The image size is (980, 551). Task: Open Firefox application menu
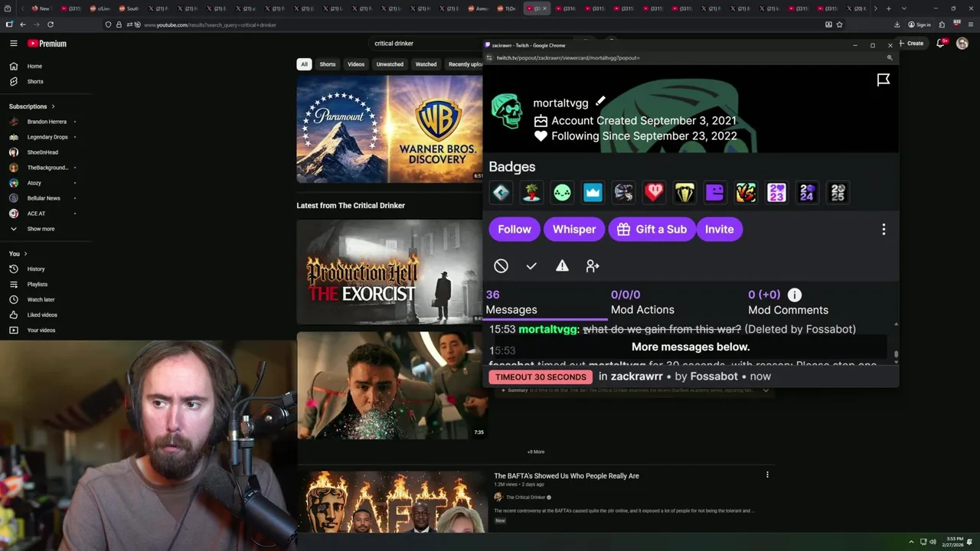[x=970, y=24]
